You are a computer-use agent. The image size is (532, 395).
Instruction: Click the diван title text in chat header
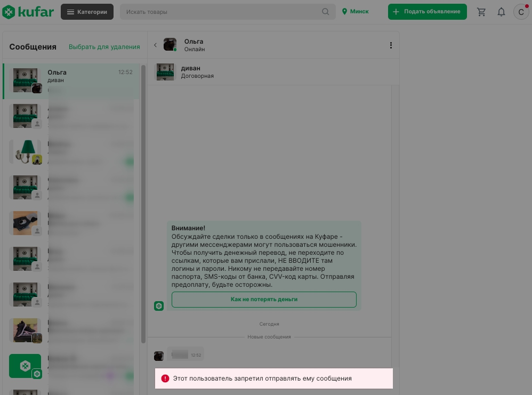click(191, 68)
